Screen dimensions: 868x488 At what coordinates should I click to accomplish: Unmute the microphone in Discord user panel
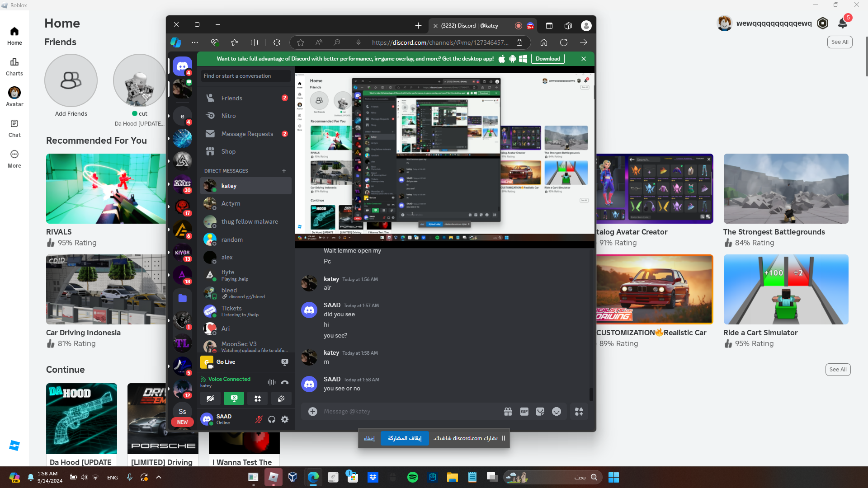click(259, 419)
